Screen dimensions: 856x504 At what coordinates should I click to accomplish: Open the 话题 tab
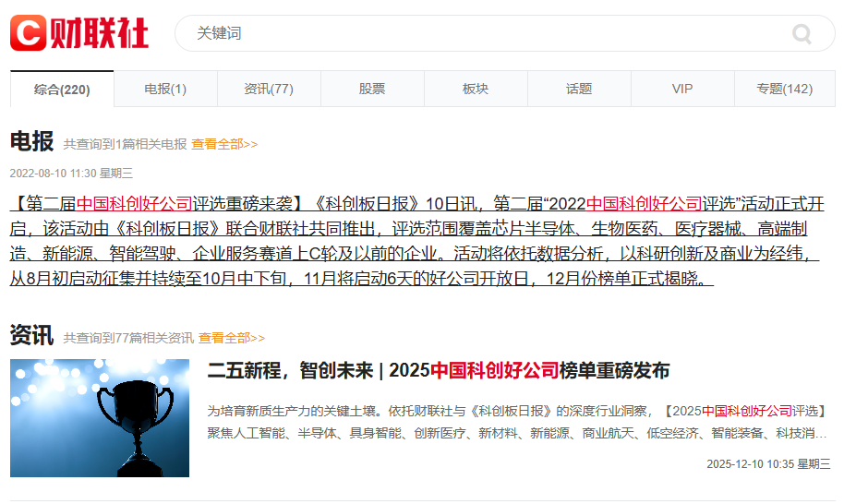(579, 90)
